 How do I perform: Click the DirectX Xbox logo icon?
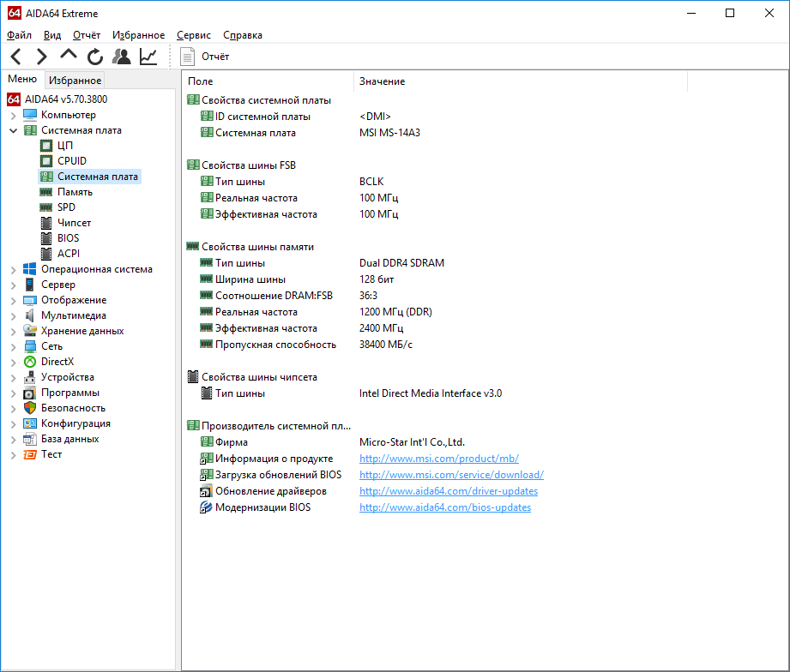30,362
